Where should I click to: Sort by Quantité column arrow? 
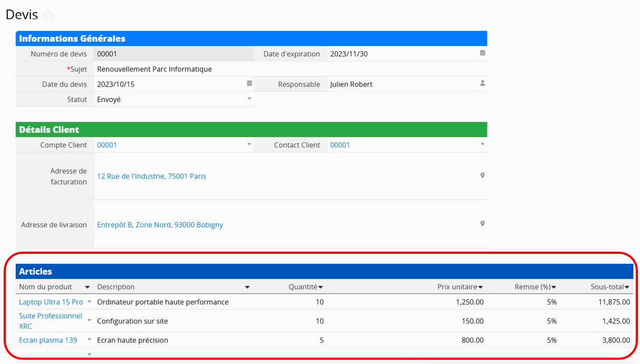(321, 287)
